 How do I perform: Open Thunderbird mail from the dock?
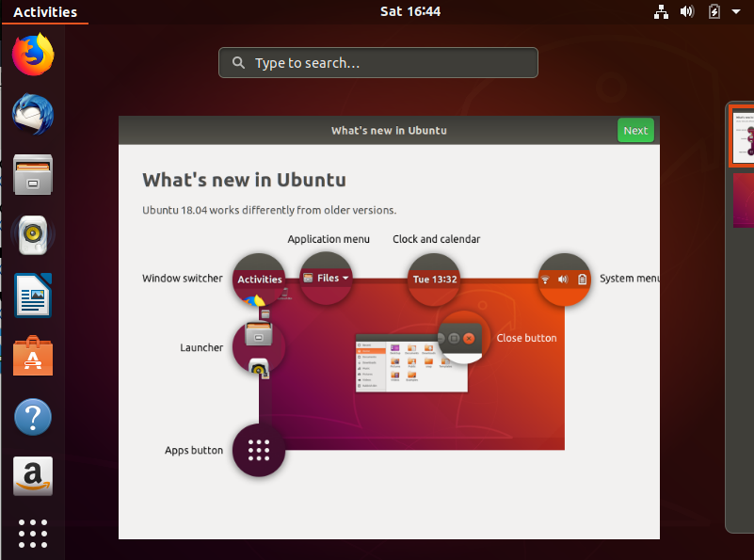click(33, 115)
